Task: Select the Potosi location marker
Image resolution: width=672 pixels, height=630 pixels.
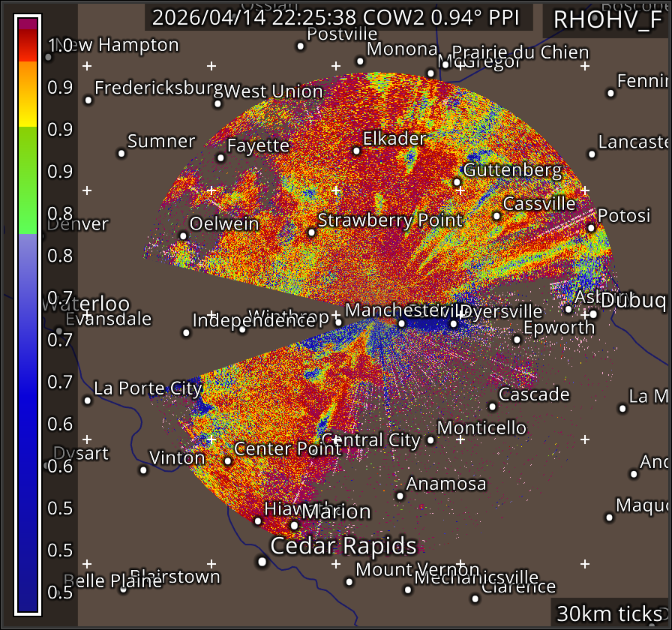Action: pyautogui.click(x=591, y=228)
